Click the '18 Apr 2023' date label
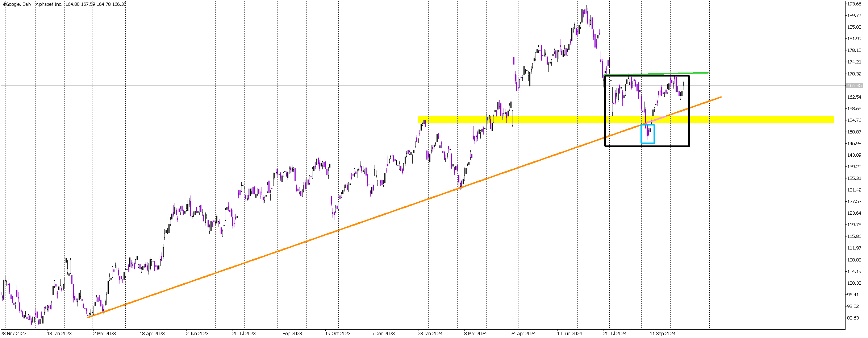Image resolution: width=868 pixels, height=338 pixels. tap(152, 334)
